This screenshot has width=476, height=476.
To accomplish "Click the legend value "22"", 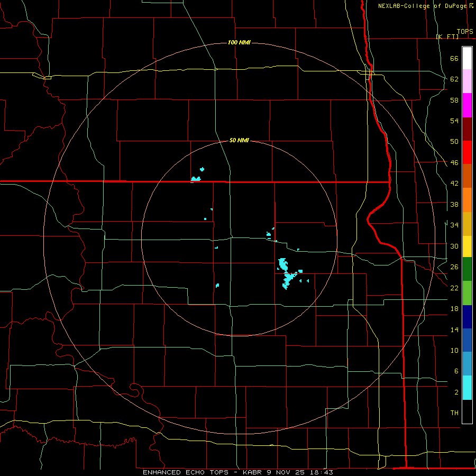I will point(454,288).
